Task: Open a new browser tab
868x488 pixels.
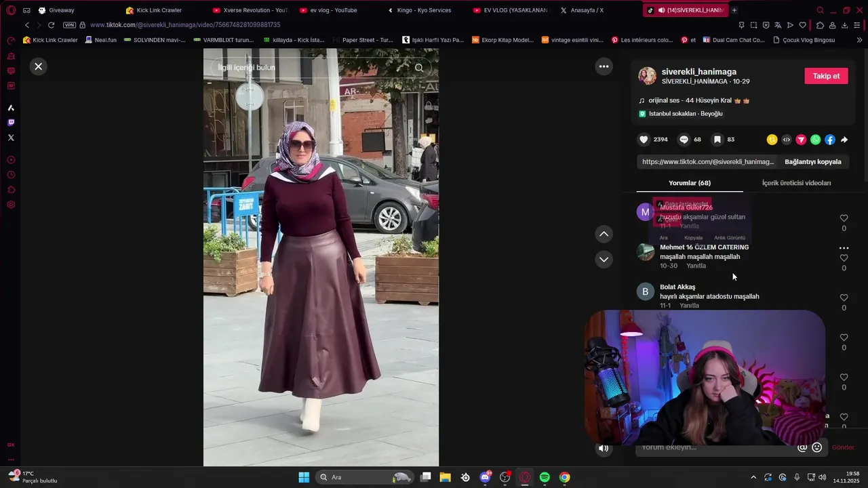Action: tap(734, 10)
